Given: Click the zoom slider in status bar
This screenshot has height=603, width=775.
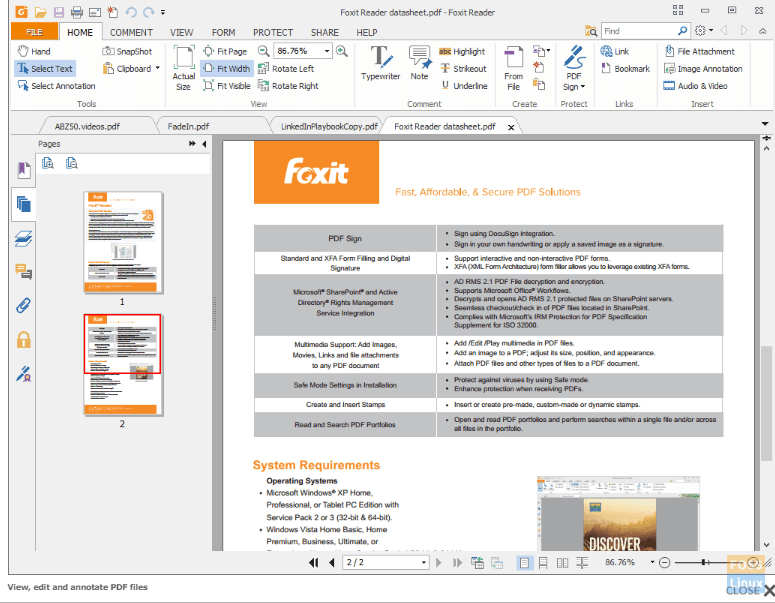Looking at the screenshot, I should coord(705,563).
